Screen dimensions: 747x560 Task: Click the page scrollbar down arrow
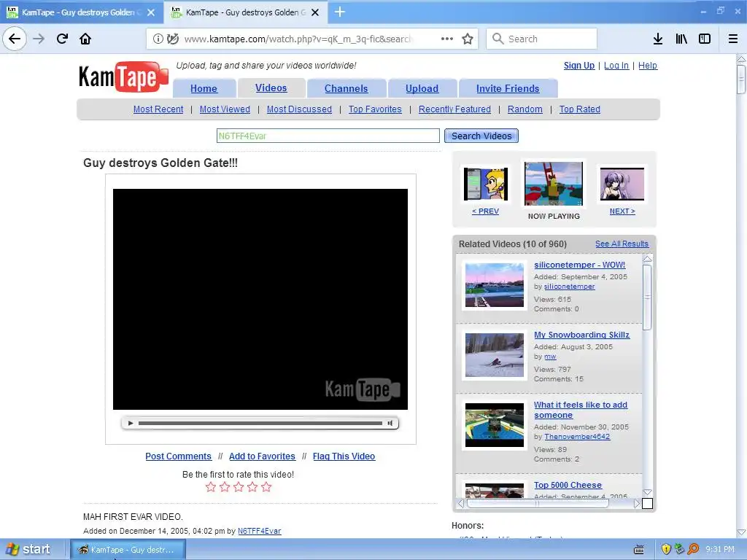pyautogui.click(x=741, y=532)
